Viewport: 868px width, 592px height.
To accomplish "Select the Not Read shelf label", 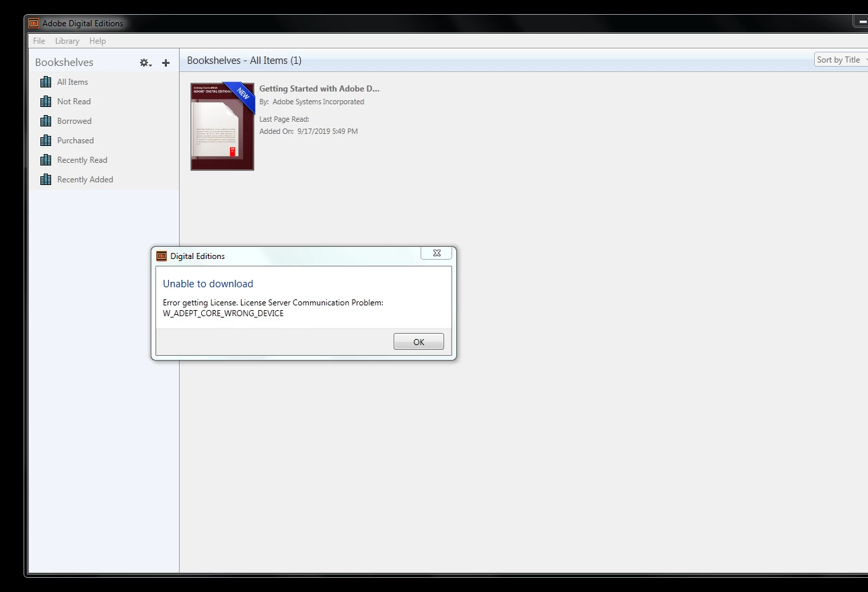I will [74, 102].
